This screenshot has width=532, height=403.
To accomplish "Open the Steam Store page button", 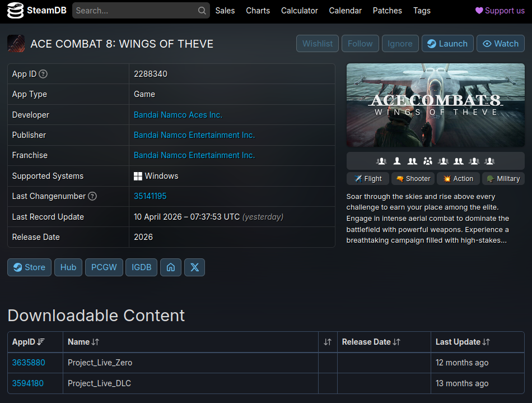I will 30,267.
